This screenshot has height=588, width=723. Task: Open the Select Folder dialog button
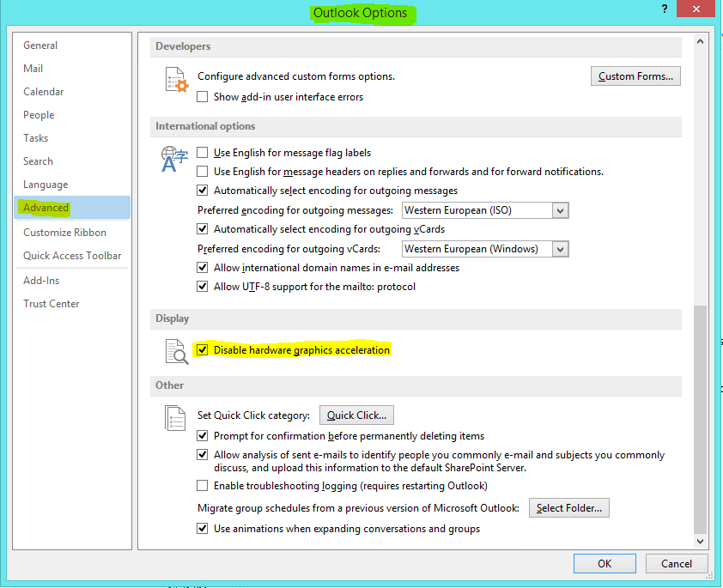[569, 508]
